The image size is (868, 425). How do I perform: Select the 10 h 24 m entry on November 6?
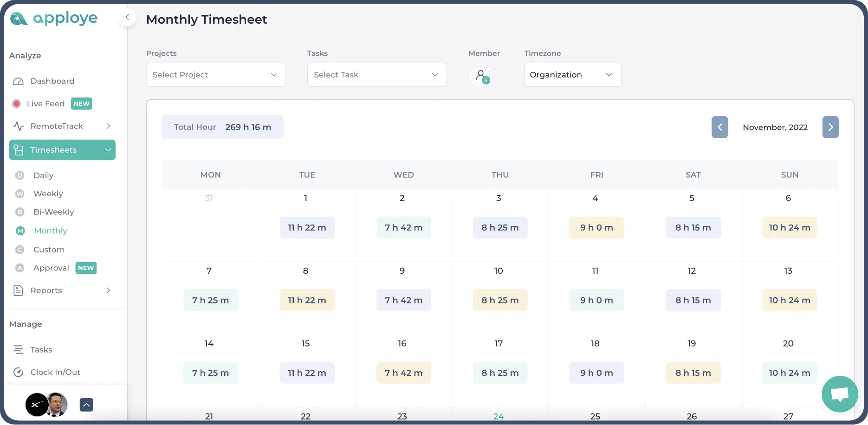[789, 227]
